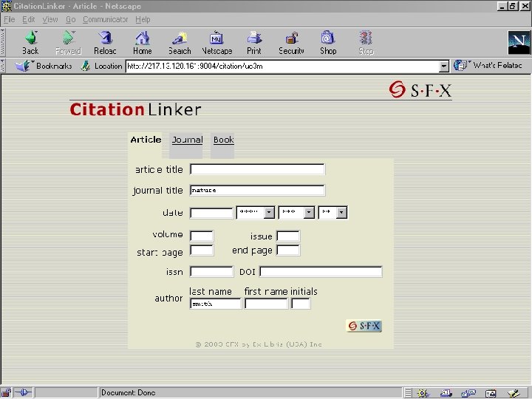Click the Forward navigation icon

point(68,43)
